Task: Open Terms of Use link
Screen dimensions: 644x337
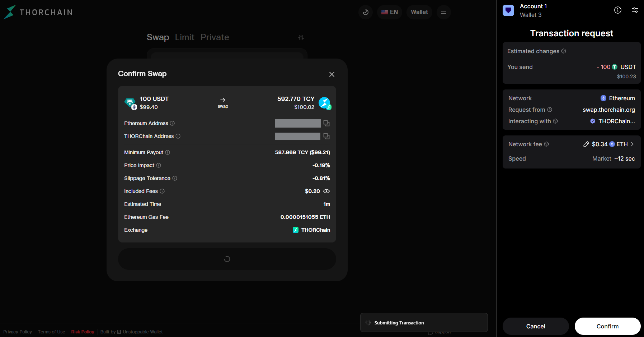Action: pyautogui.click(x=52, y=332)
